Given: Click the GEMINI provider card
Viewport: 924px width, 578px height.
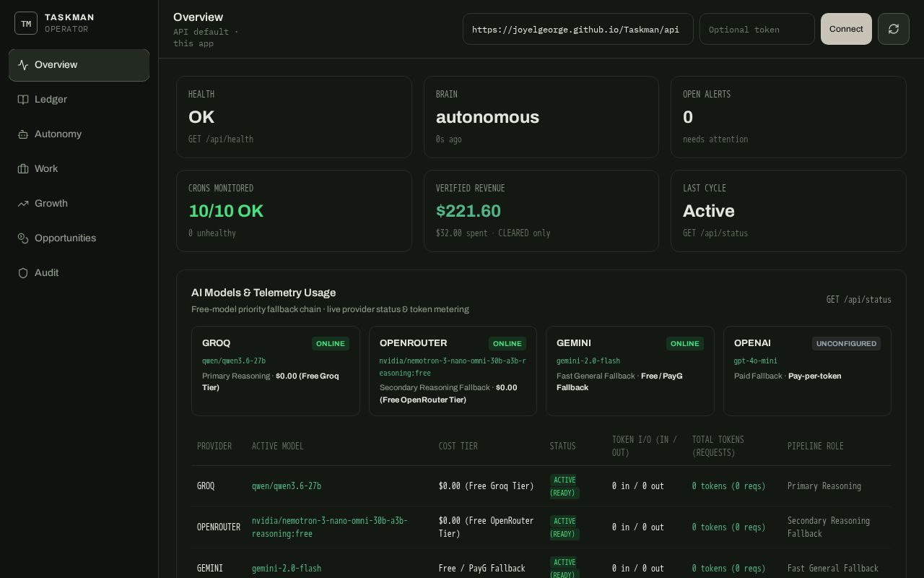Looking at the screenshot, I should pyautogui.click(x=630, y=371).
